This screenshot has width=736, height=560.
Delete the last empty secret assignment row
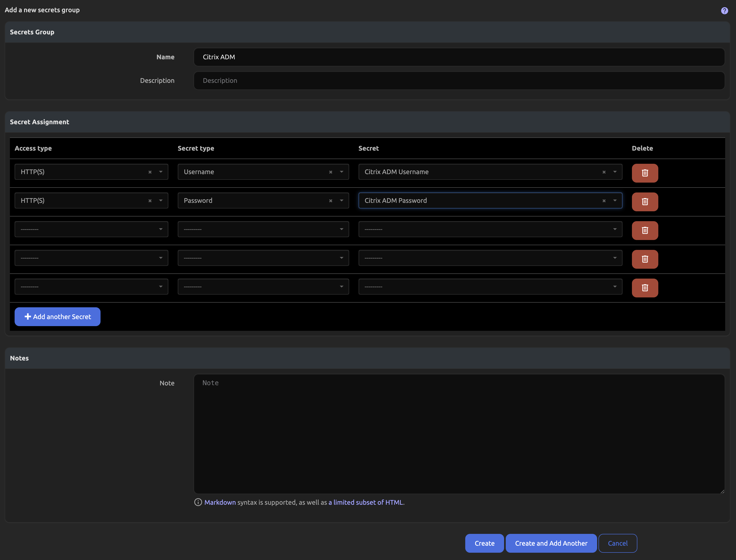(x=645, y=288)
